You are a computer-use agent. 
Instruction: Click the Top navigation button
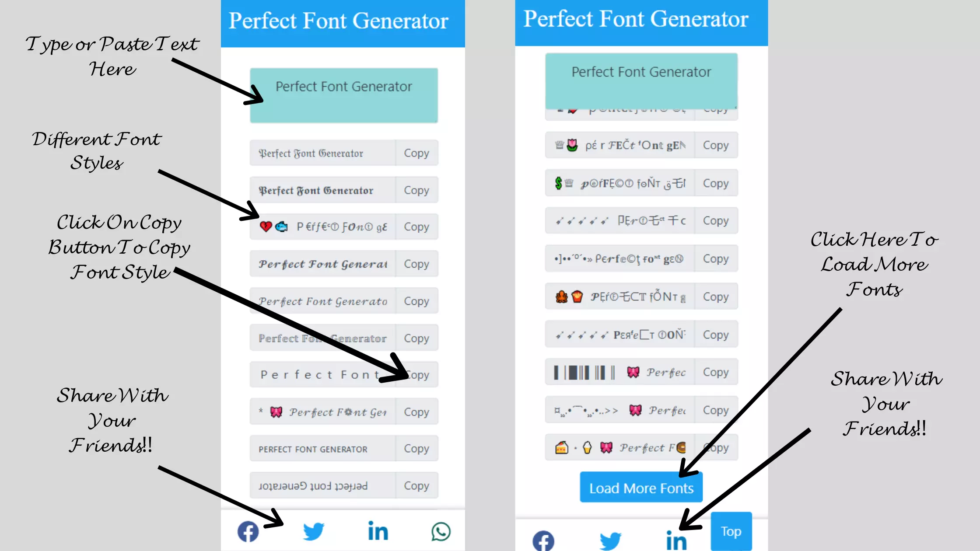[x=731, y=531]
